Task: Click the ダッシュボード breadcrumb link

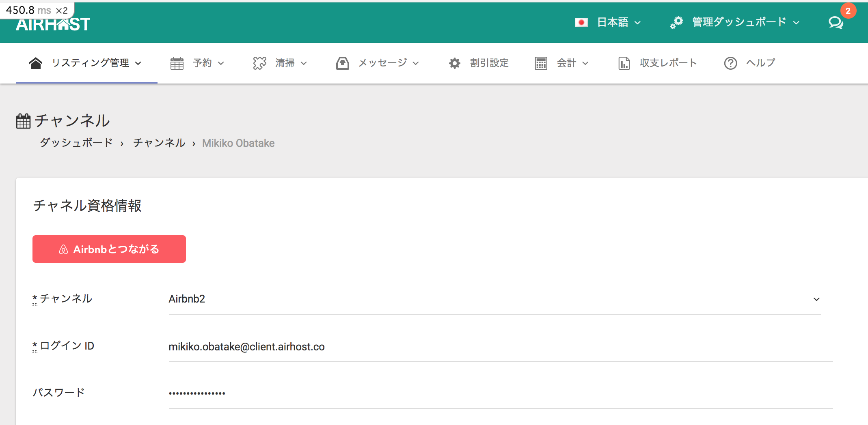Action: pyautogui.click(x=76, y=143)
